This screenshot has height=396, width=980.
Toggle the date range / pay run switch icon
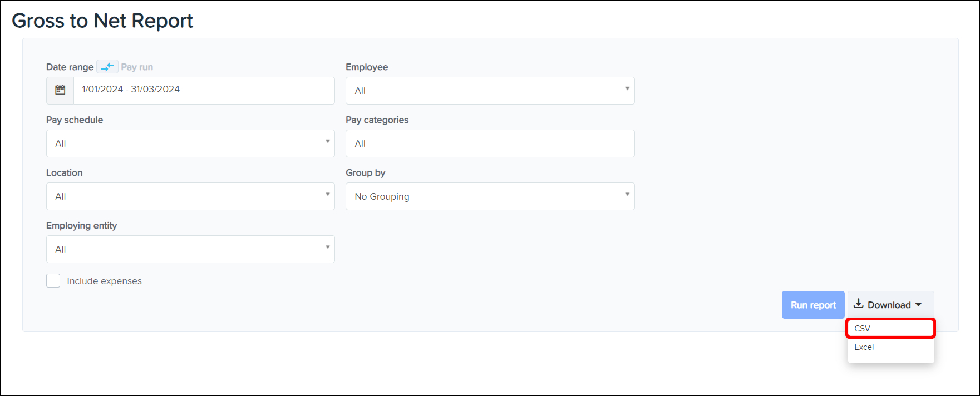(x=107, y=67)
